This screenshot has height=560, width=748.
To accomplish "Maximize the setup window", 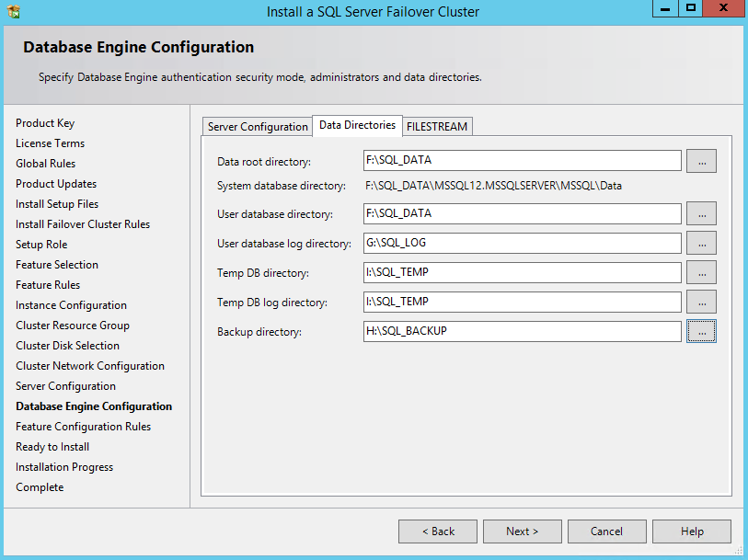I will (x=691, y=8).
